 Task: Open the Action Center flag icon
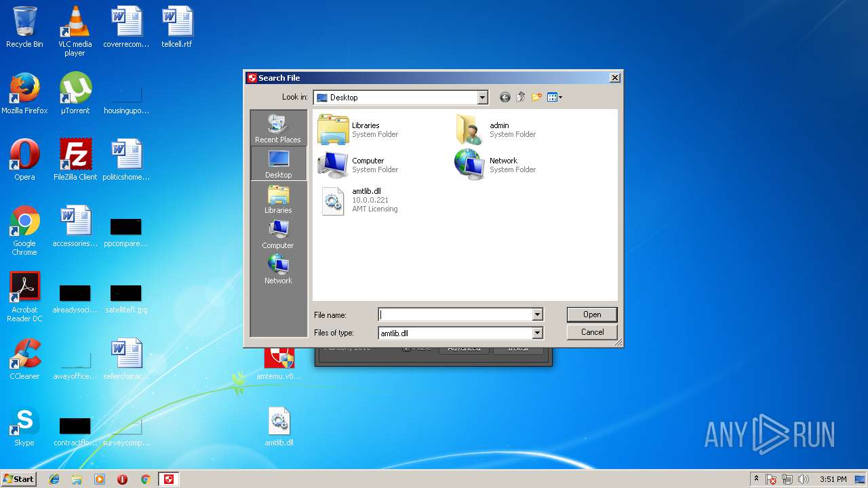(x=772, y=479)
